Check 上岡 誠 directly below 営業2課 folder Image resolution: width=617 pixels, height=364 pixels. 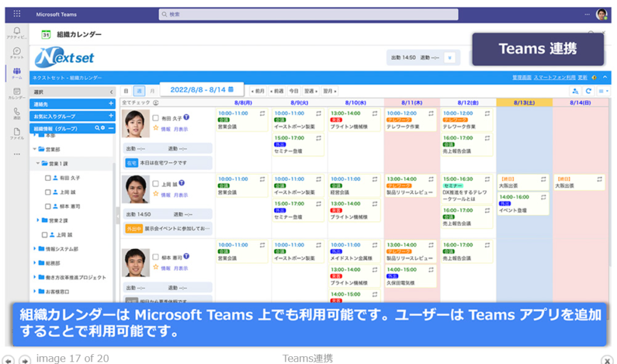pos(45,234)
